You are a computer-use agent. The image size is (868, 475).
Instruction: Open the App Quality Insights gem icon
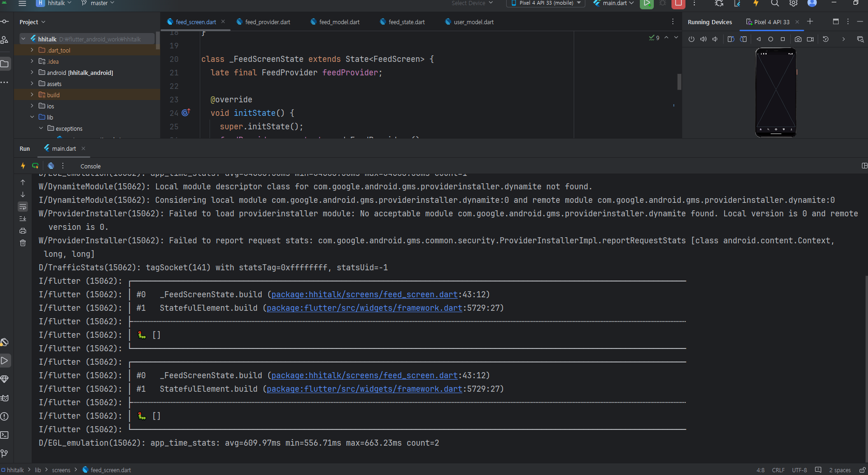[5, 379]
